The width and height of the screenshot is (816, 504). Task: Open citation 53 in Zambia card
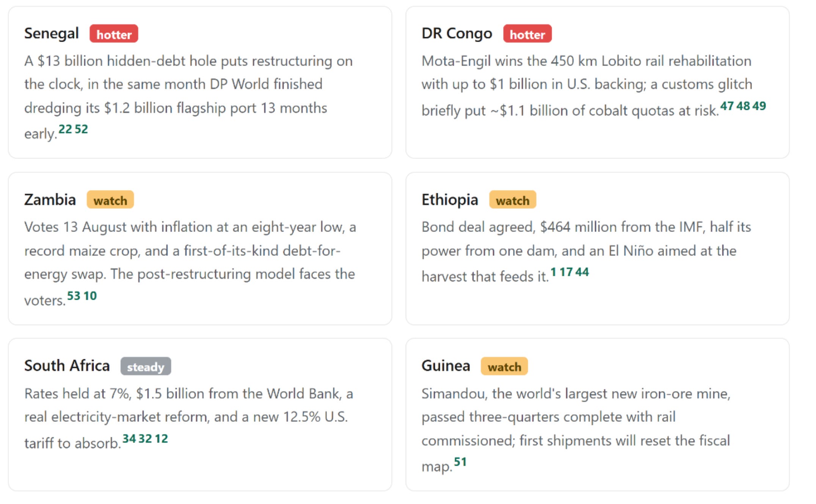click(x=74, y=296)
